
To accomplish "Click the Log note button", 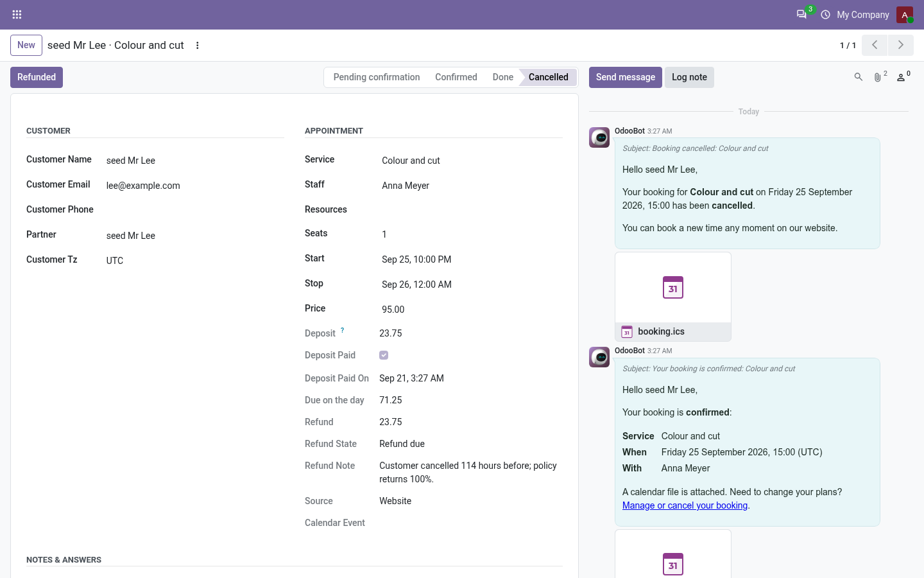I will [689, 77].
